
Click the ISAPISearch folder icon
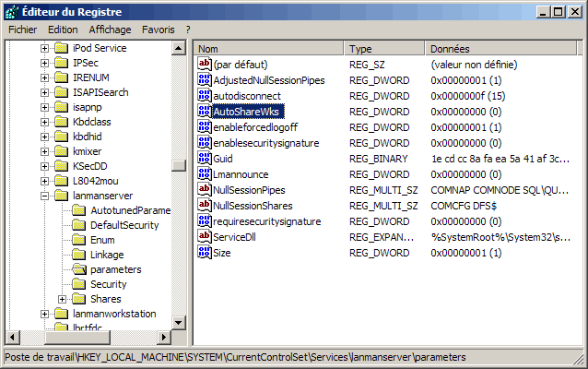click(x=61, y=92)
